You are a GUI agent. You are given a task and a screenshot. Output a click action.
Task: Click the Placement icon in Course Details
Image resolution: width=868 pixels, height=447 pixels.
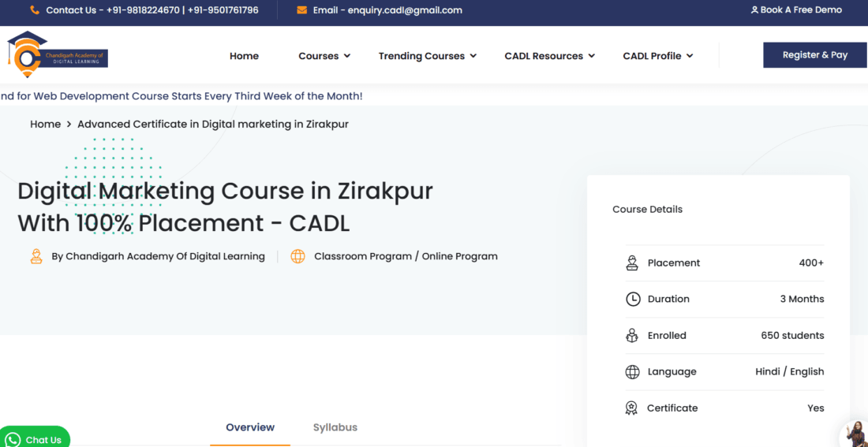632,263
